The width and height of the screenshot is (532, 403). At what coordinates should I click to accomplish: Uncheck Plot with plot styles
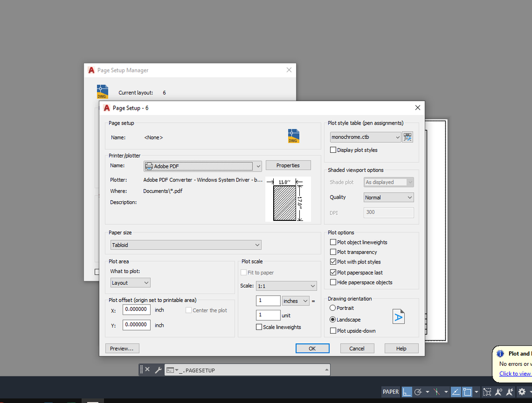point(333,262)
